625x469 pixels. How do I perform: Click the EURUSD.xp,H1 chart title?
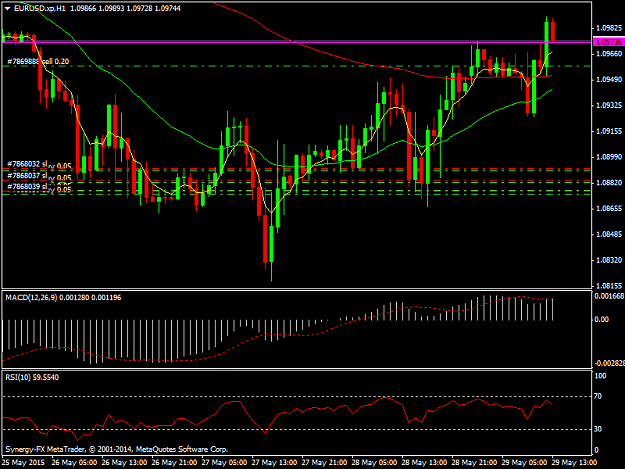(39, 8)
